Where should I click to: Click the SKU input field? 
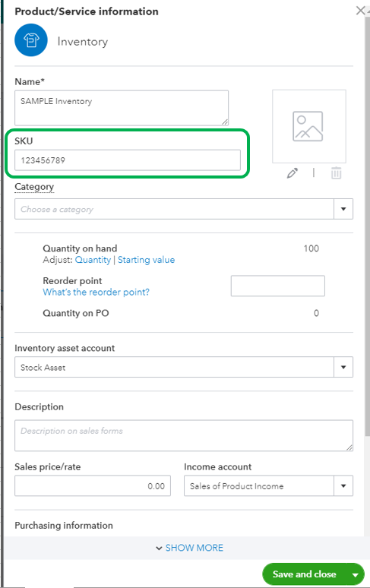(x=128, y=160)
